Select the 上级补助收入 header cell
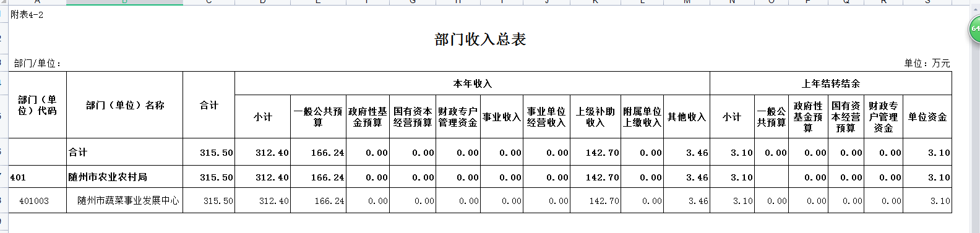The height and width of the screenshot is (233, 980). (x=595, y=117)
